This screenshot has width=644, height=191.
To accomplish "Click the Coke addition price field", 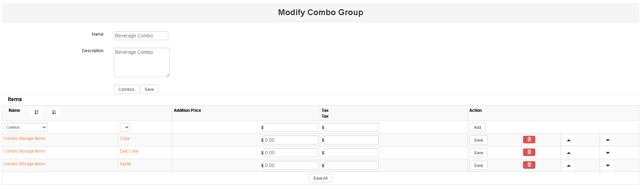I will point(291,140).
